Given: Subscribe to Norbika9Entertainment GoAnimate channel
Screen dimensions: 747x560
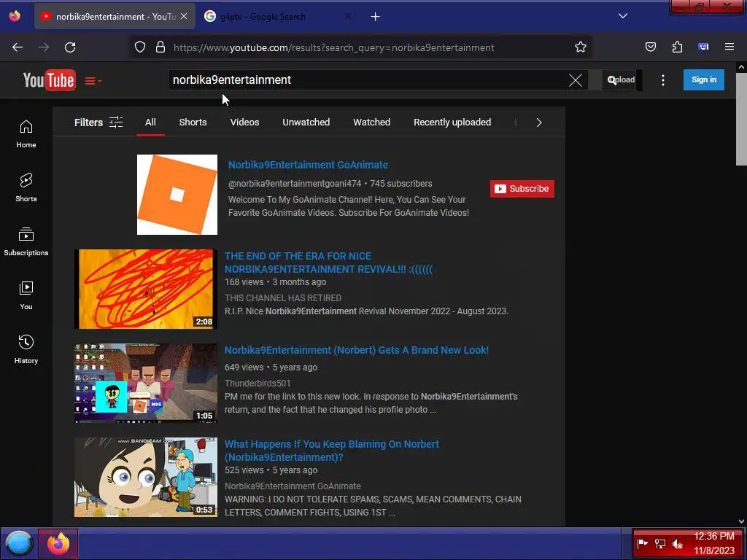Looking at the screenshot, I should click(x=522, y=189).
